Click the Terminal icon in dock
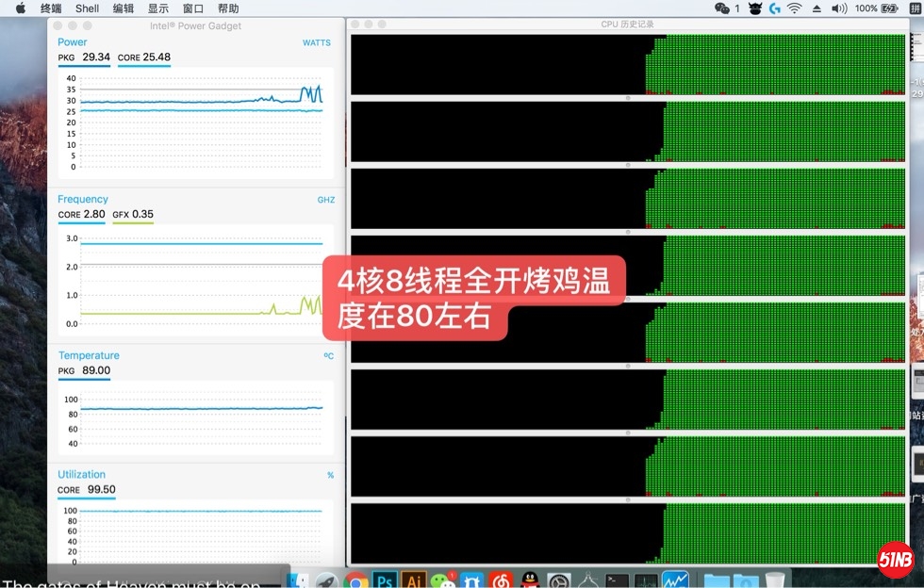The width and height of the screenshot is (924, 588). tap(618, 580)
